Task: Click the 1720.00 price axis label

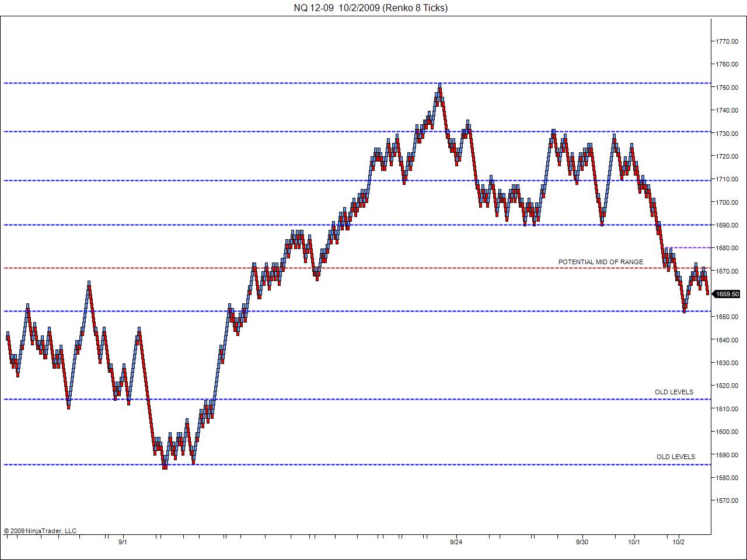Action: coord(727,156)
